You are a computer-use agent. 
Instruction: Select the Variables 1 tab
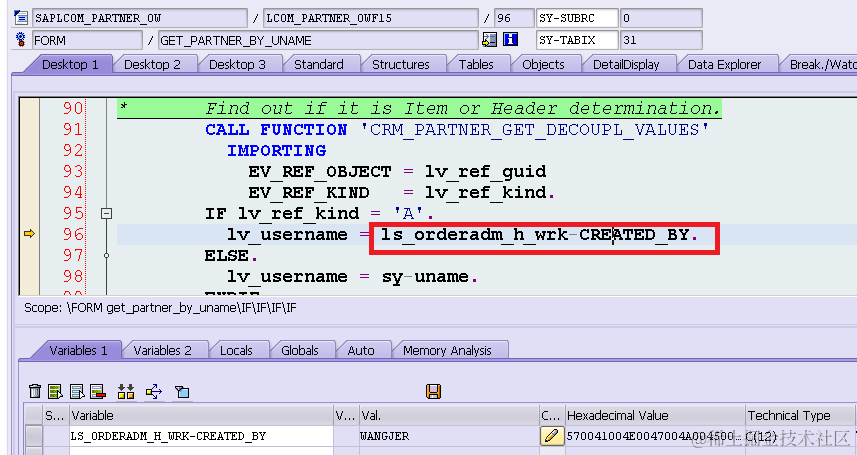pos(78,351)
